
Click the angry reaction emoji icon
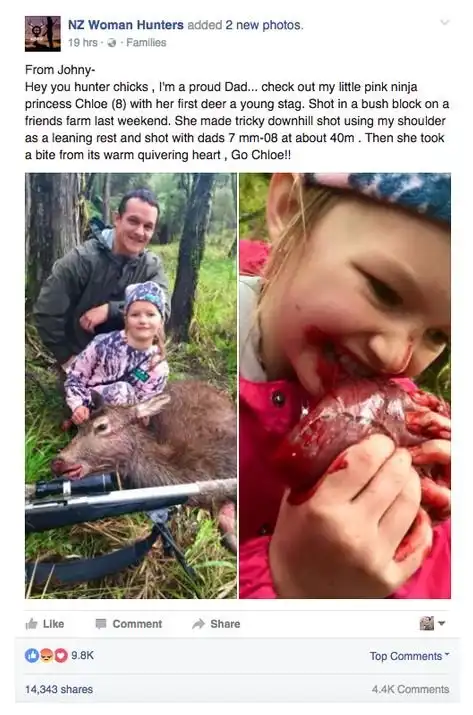point(46,656)
